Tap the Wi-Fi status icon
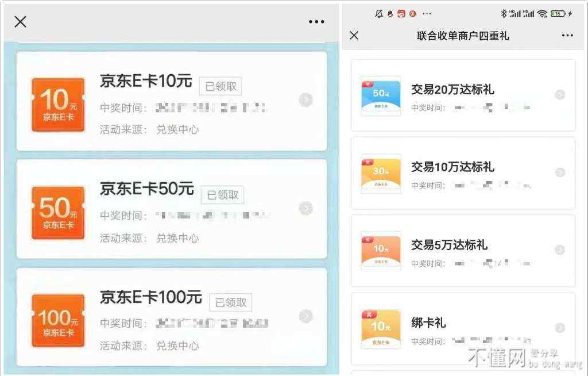The height and width of the screenshot is (376, 588). click(x=542, y=14)
